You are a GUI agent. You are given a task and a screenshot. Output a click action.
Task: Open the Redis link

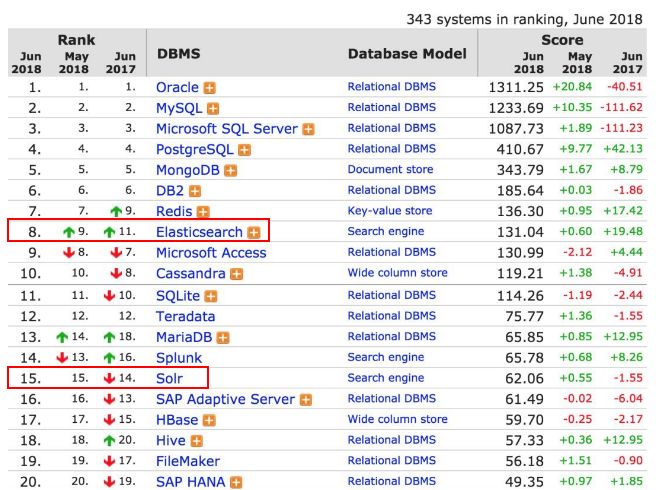174,211
